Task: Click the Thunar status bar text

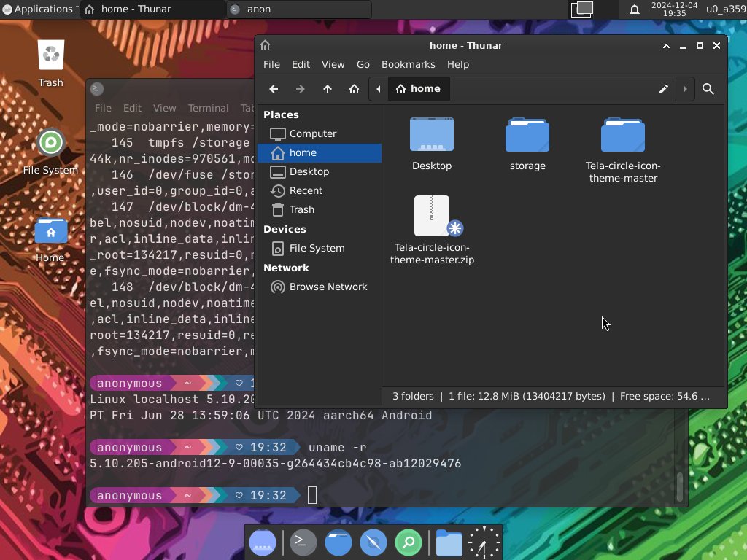Action: (551, 397)
